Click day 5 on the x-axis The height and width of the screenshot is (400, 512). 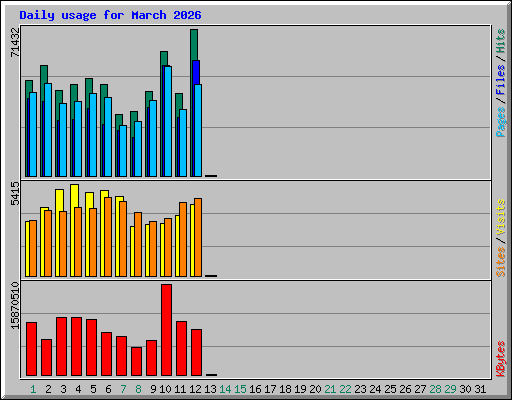point(93,389)
